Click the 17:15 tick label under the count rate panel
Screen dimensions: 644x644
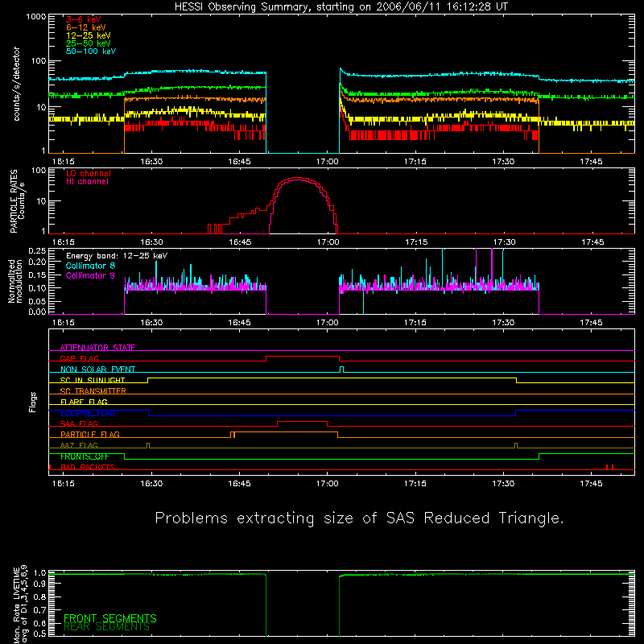click(x=415, y=162)
